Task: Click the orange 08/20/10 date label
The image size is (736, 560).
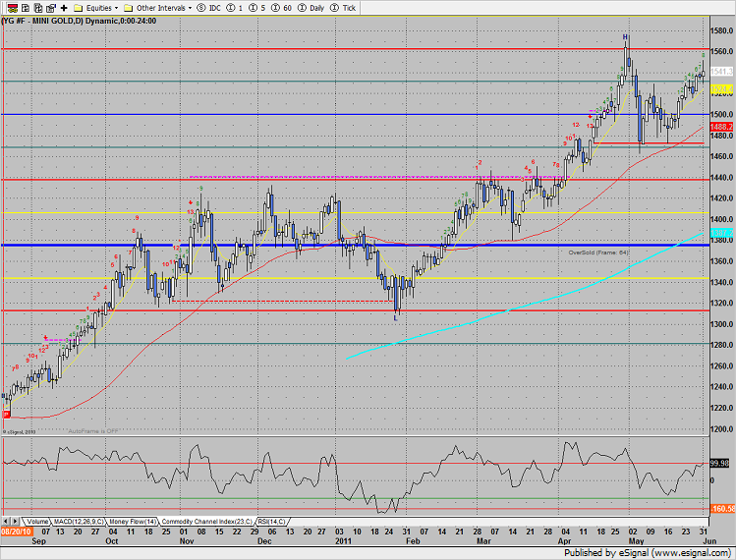Action: click(x=17, y=532)
